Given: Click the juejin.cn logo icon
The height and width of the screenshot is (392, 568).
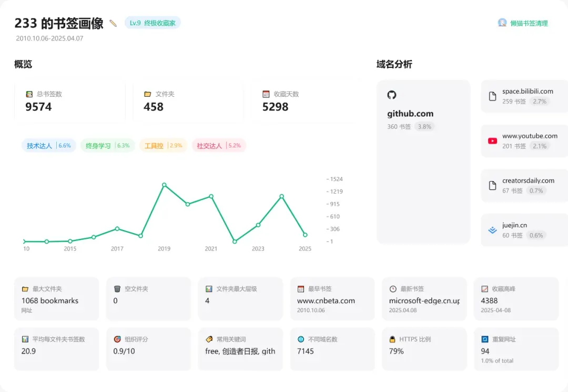Looking at the screenshot, I should tap(492, 230).
